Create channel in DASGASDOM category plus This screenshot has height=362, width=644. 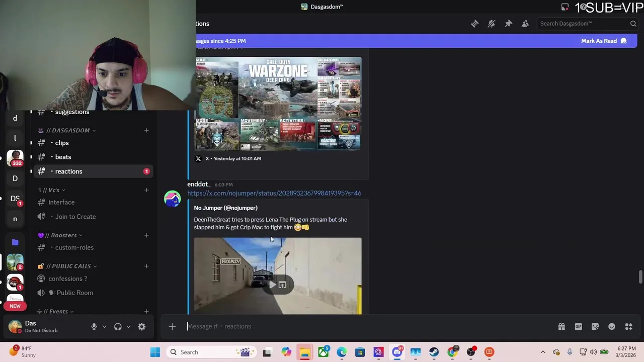point(146,130)
